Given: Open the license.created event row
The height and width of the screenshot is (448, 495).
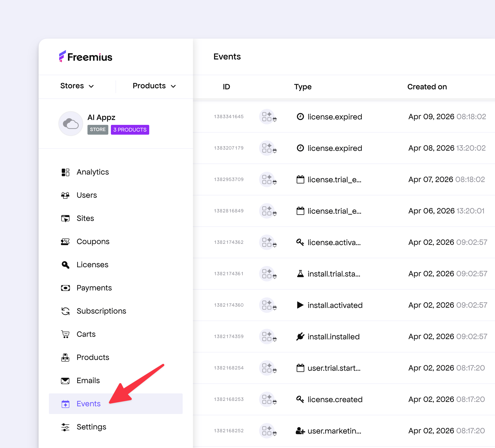Looking at the screenshot, I should (x=335, y=400).
